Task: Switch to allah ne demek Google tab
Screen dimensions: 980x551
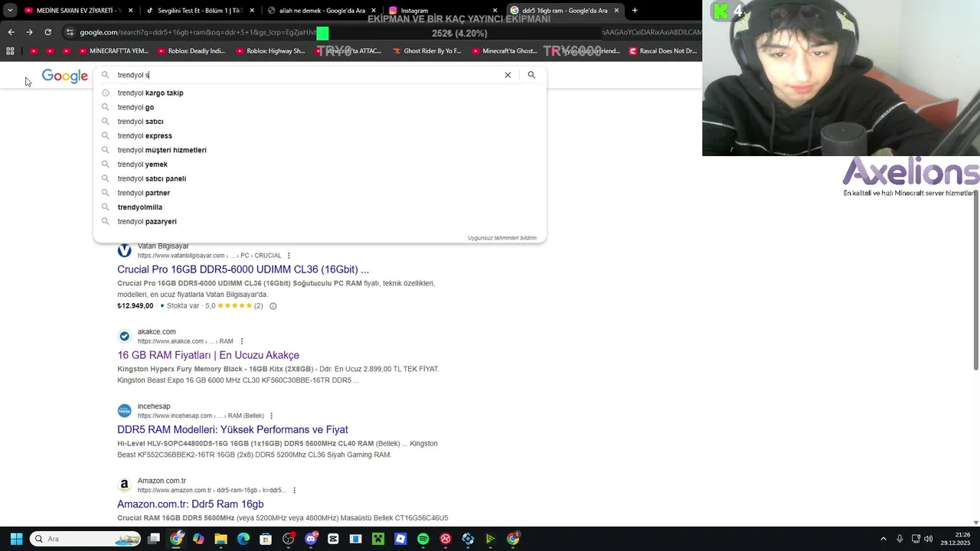Action: (322, 11)
